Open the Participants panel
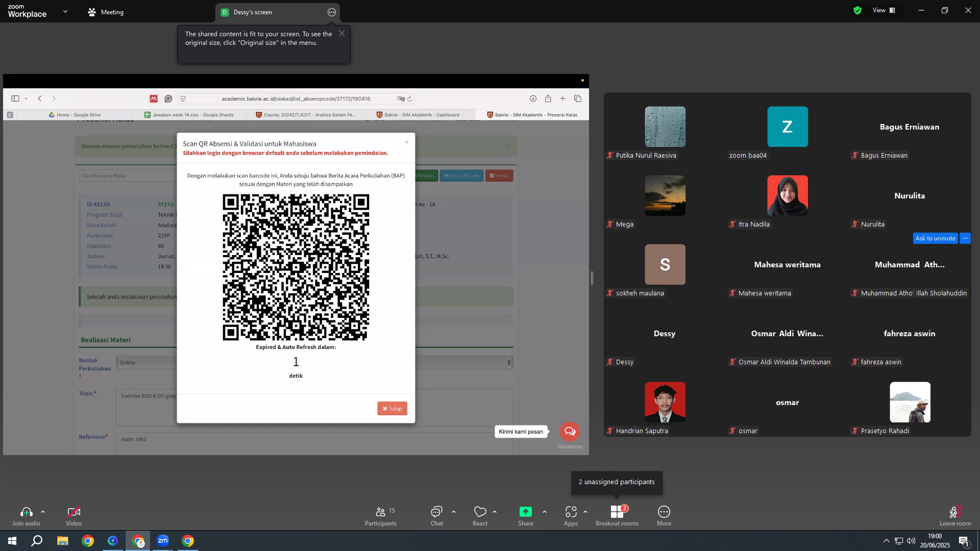The image size is (980, 551). [381, 515]
